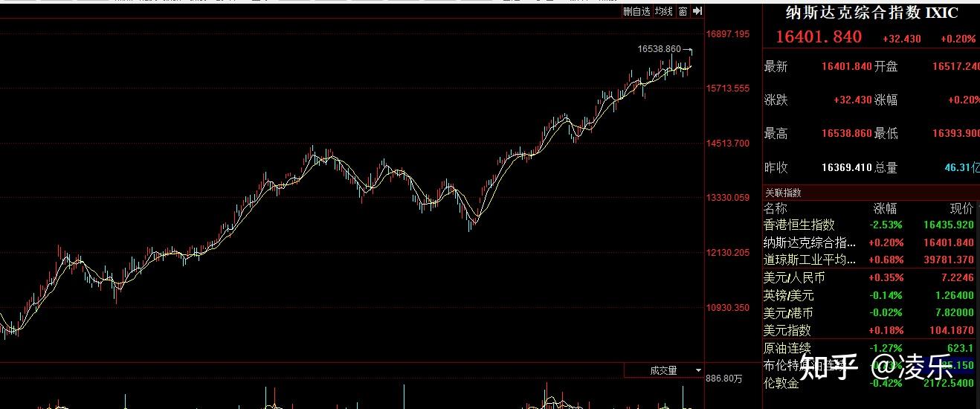
Task: Click the 总量 value 46.31亿
Action: click(x=961, y=167)
